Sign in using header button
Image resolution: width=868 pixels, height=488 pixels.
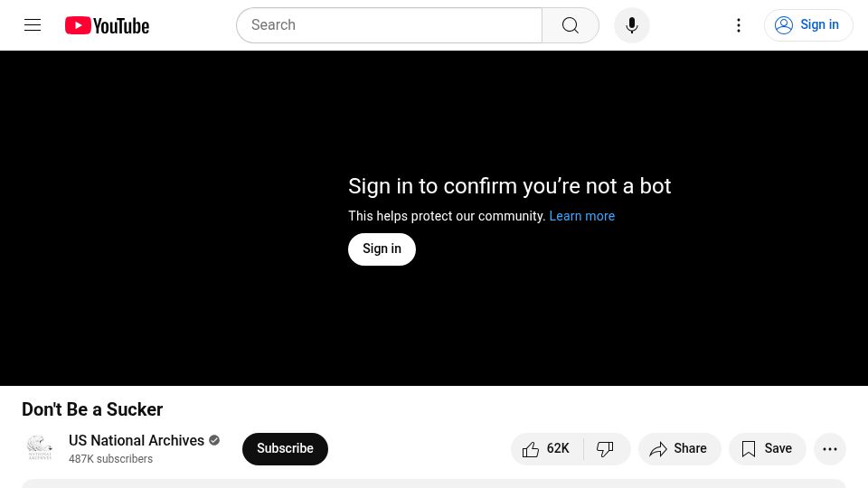pyautogui.click(x=808, y=25)
